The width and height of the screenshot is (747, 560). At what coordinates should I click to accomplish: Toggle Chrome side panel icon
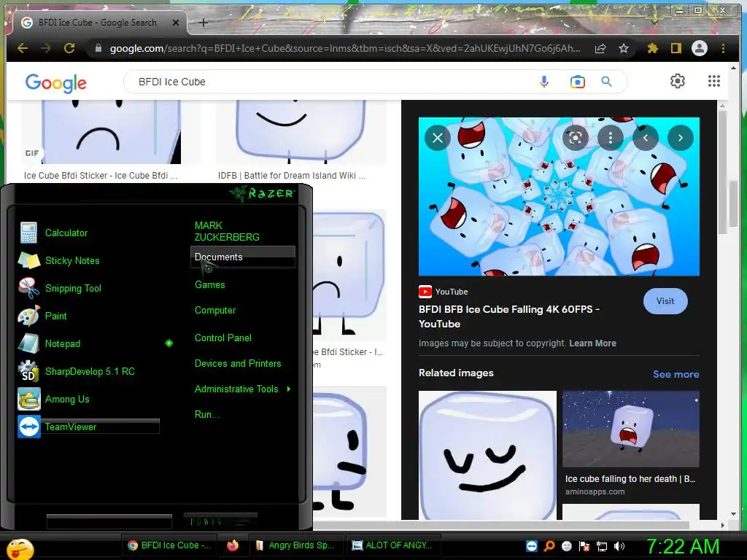click(676, 48)
